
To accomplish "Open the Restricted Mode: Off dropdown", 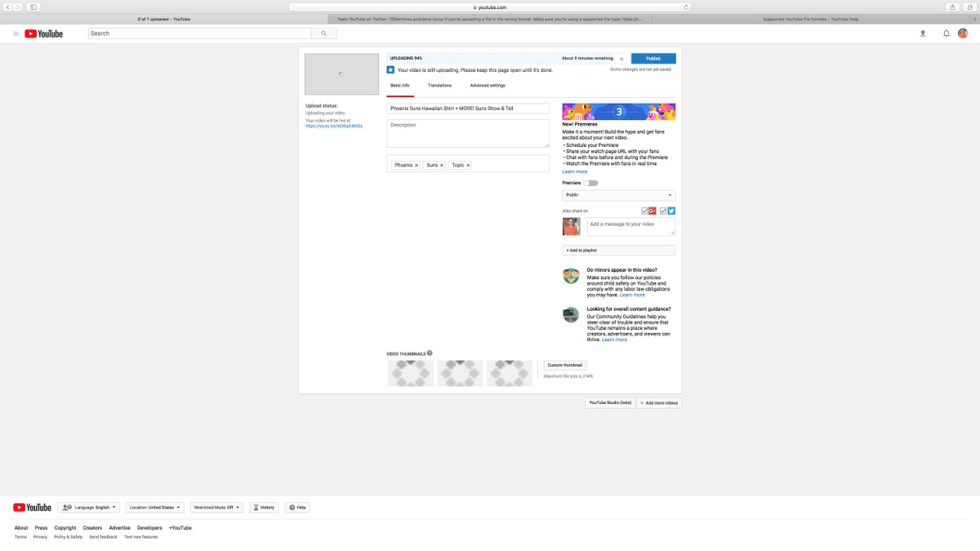I will tap(216, 507).
